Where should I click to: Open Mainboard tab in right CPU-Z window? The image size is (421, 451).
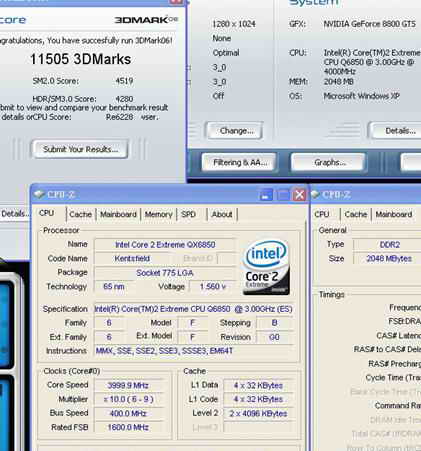(x=394, y=214)
